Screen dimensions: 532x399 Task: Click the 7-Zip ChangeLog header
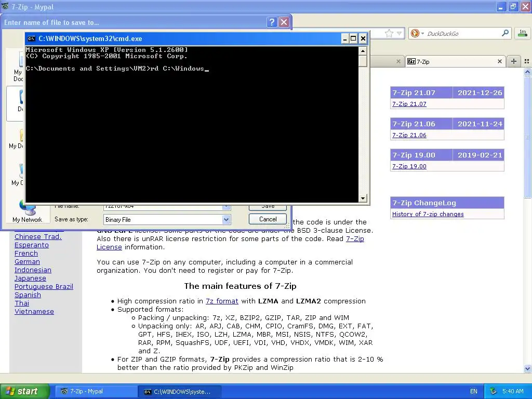[447, 203]
